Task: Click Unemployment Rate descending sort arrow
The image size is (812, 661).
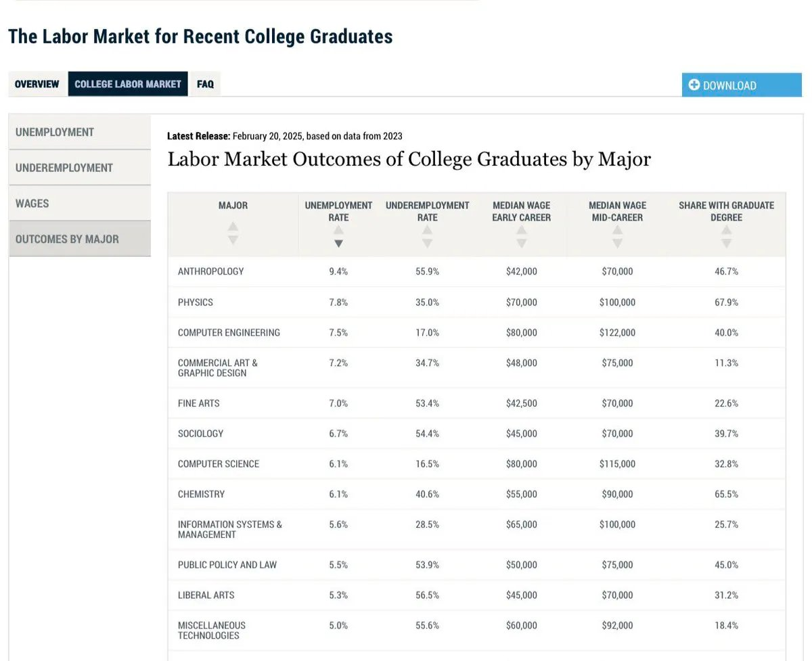Action: click(x=338, y=244)
